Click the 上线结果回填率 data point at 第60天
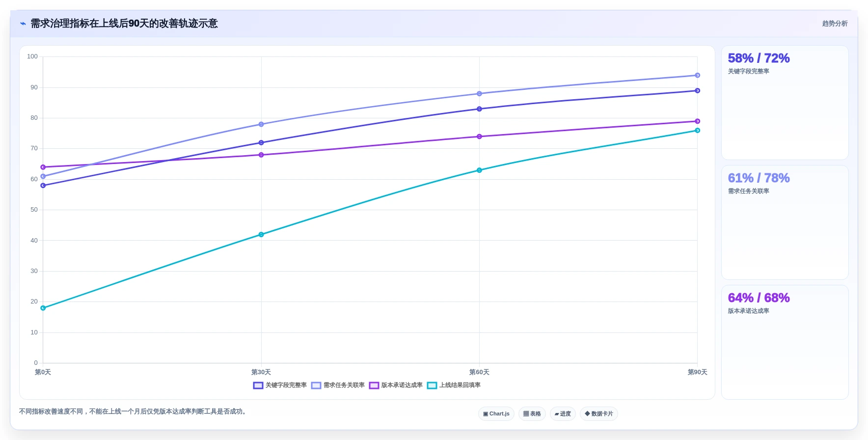 pyautogui.click(x=479, y=170)
